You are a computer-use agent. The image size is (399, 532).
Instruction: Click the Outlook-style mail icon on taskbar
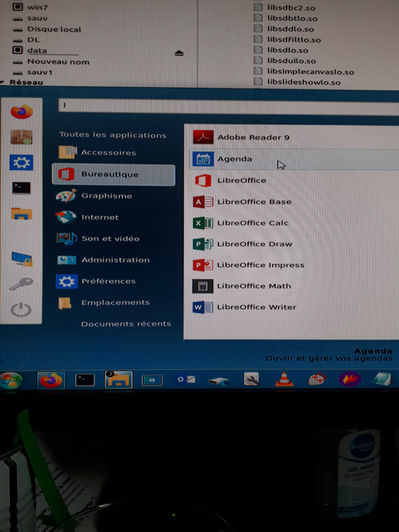(186, 379)
